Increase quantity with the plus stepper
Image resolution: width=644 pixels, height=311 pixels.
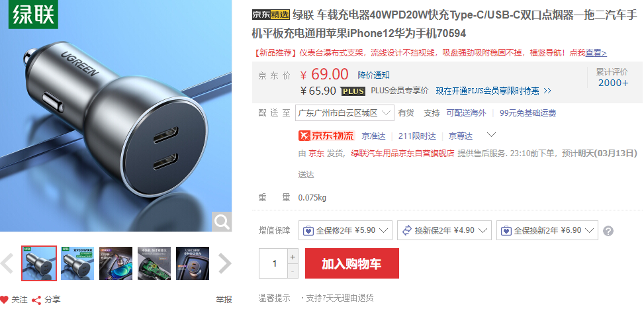pos(293,257)
